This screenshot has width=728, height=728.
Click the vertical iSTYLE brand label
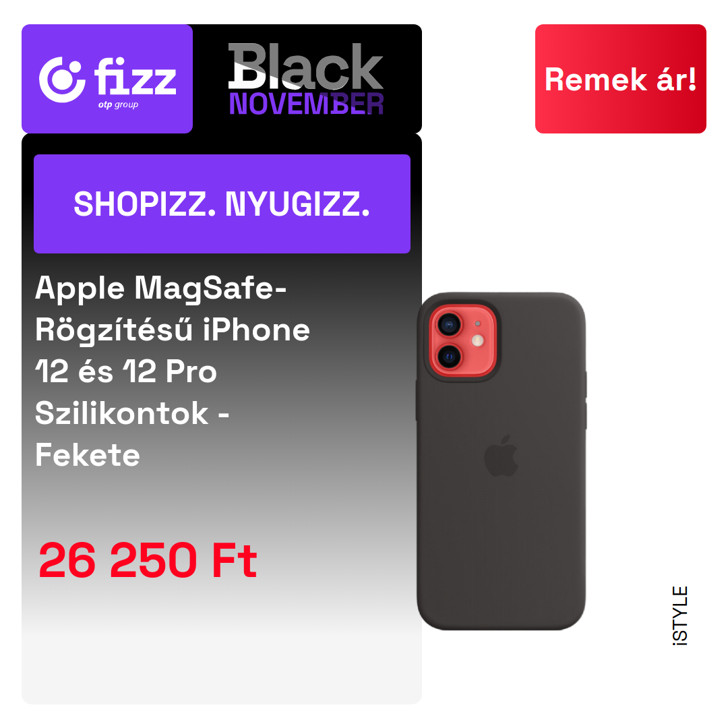680,615
